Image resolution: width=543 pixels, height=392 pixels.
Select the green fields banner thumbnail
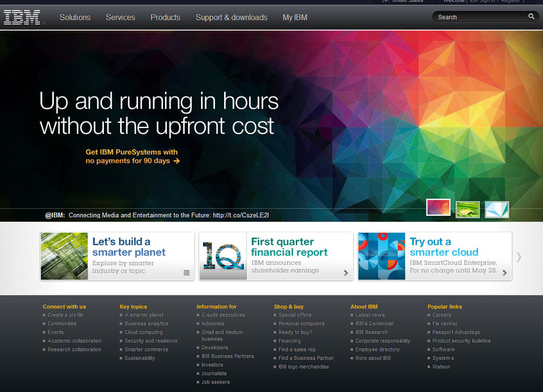click(467, 209)
